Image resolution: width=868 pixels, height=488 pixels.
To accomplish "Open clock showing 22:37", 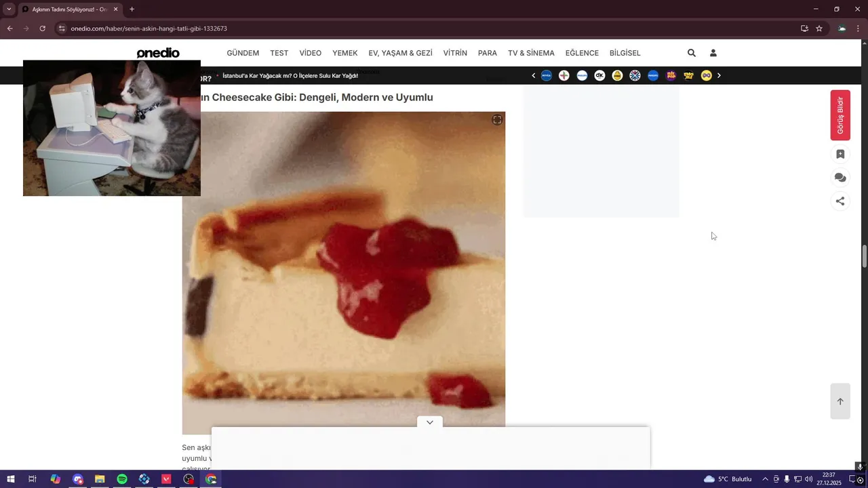I will coord(829,479).
